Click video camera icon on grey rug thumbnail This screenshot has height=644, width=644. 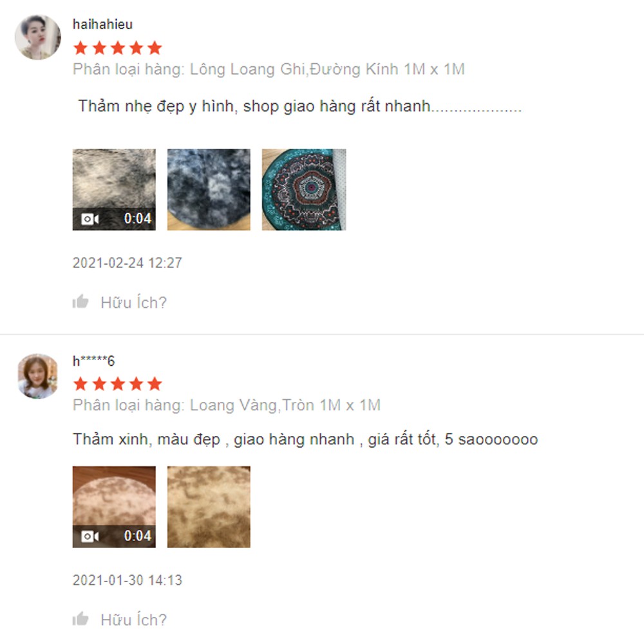coord(90,219)
